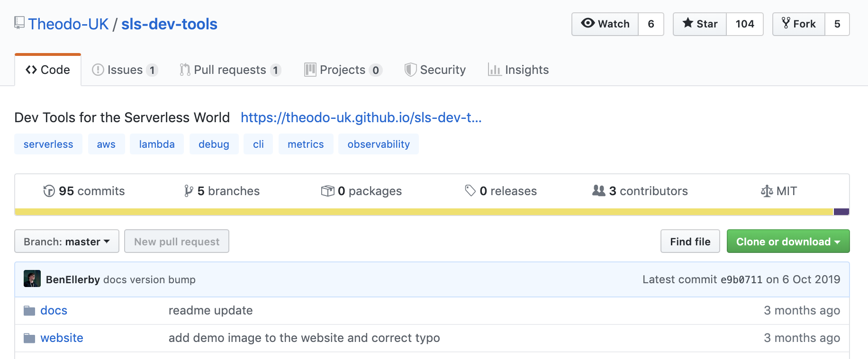The image size is (868, 359).
Task: Click the Star icon
Action: coord(688,23)
